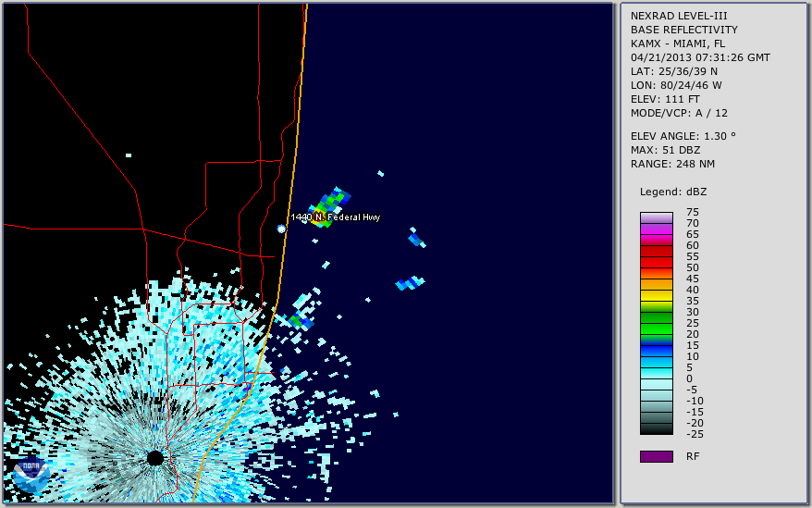Click the 'BASE REFLECTIVITY' text

click(x=684, y=30)
